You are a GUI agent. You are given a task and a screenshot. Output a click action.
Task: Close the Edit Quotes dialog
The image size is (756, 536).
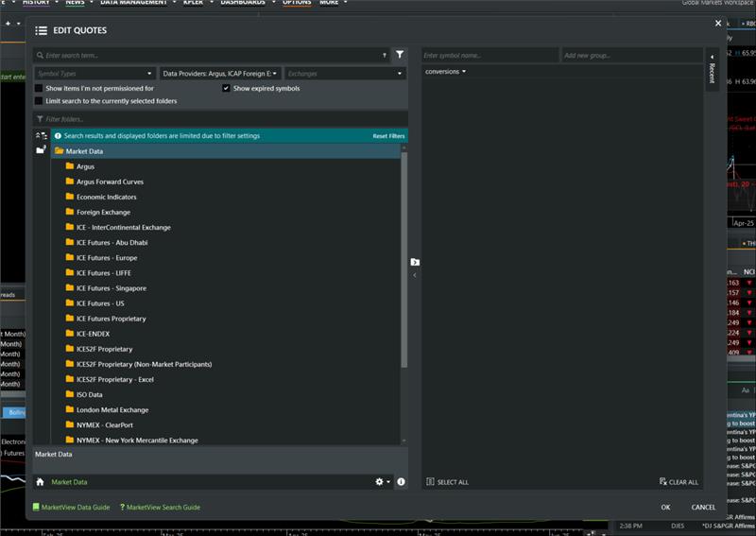tap(718, 23)
